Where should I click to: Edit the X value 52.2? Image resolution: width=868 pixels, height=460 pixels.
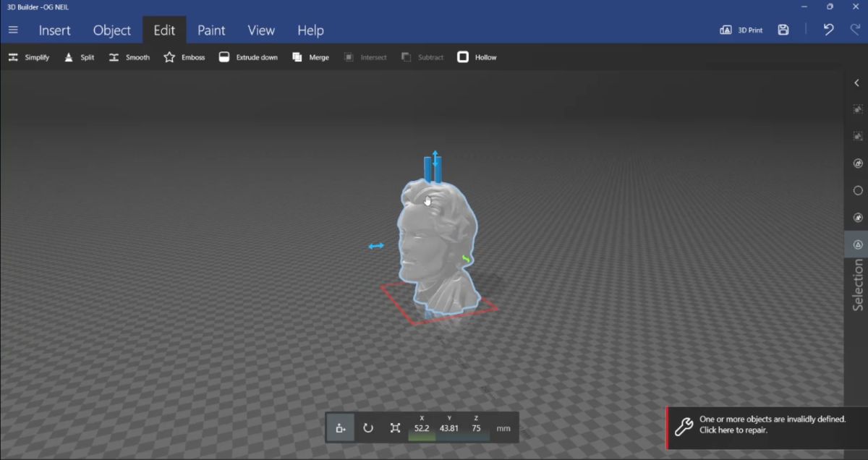[421, 428]
